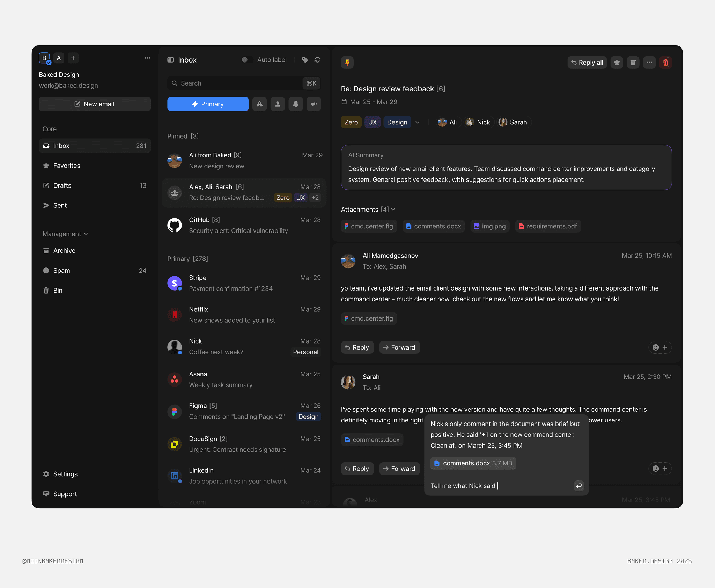
Task: Click the New email button
Action: click(95, 104)
